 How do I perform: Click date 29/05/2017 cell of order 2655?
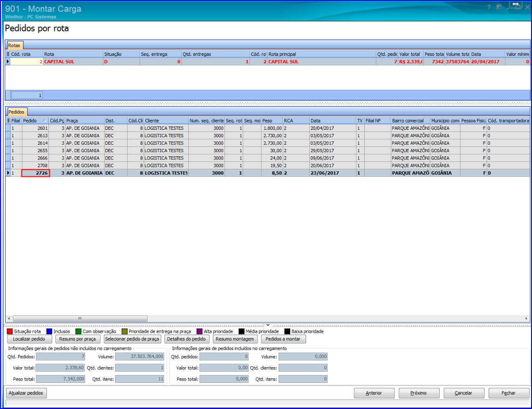click(x=333, y=150)
